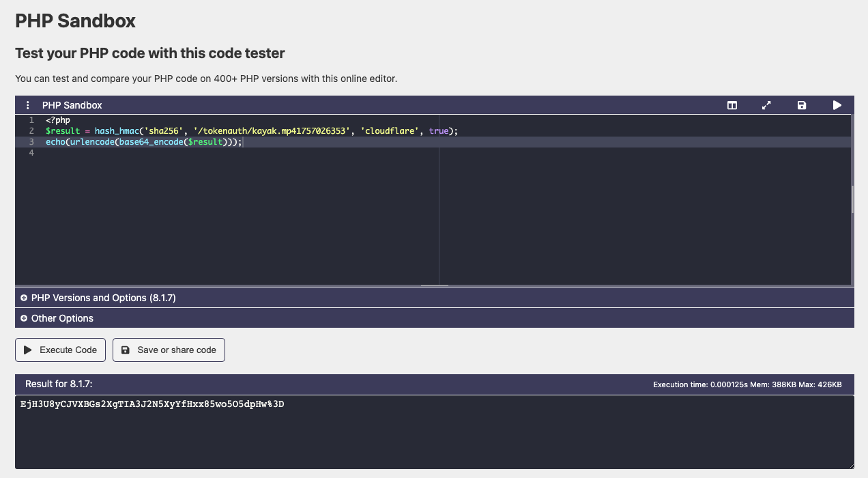Run the code via the toolbar play icon
Image resolution: width=868 pixels, height=478 pixels.
pyautogui.click(x=837, y=105)
